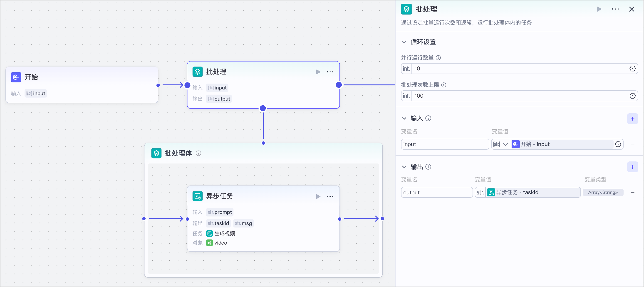Click the 批处理 node right output port
The height and width of the screenshot is (287, 644).
(x=339, y=85)
